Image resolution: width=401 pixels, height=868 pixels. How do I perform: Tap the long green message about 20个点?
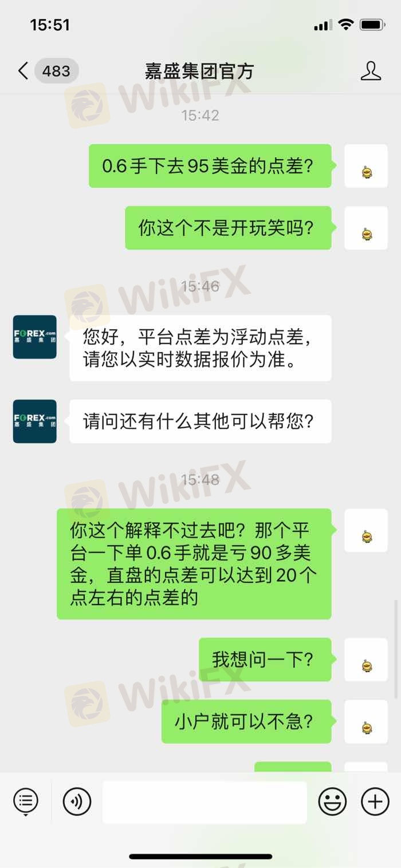[x=194, y=564]
